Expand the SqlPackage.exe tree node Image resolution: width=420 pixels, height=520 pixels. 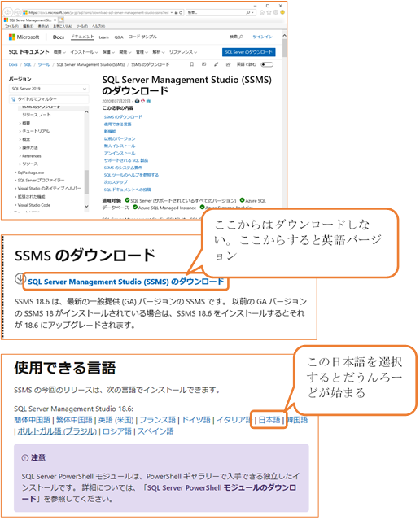[29, 173]
